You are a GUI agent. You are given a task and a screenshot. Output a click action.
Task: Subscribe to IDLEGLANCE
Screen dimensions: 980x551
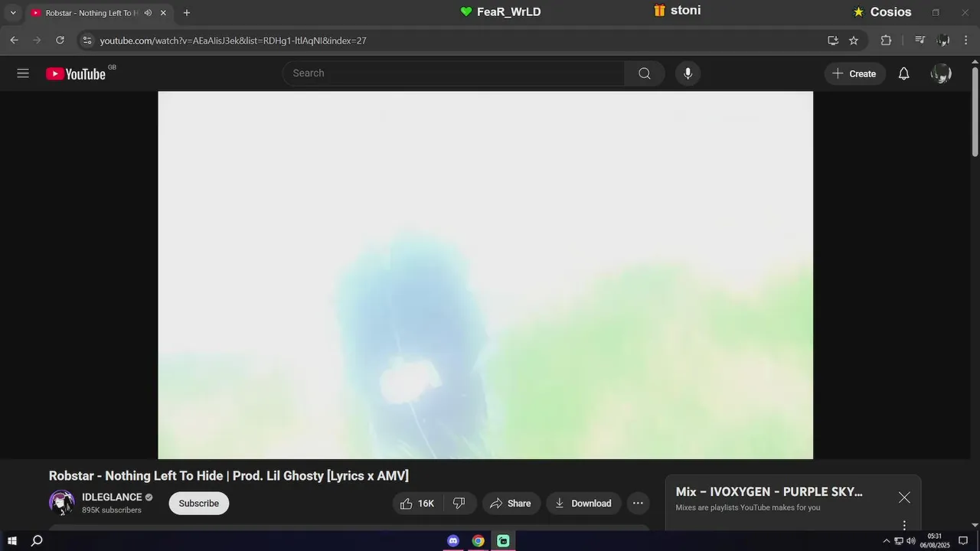click(199, 504)
